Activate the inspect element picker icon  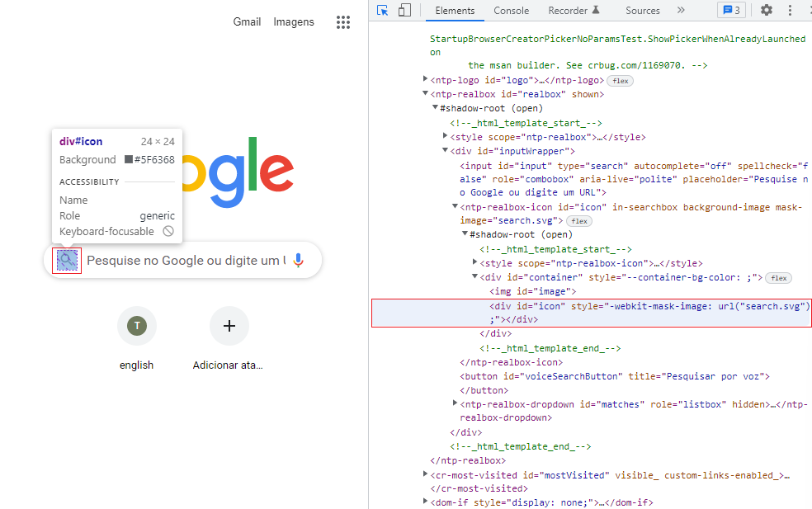coord(383,11)
